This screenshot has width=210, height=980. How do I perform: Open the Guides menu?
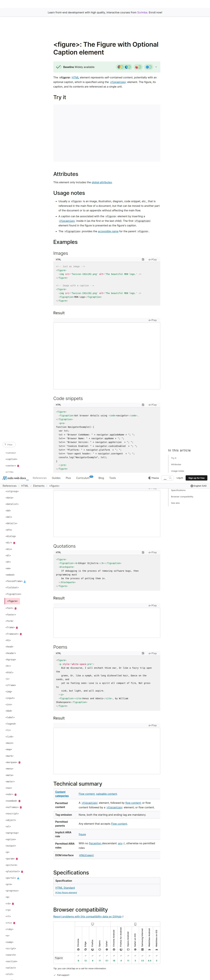[x=56, y=478]
